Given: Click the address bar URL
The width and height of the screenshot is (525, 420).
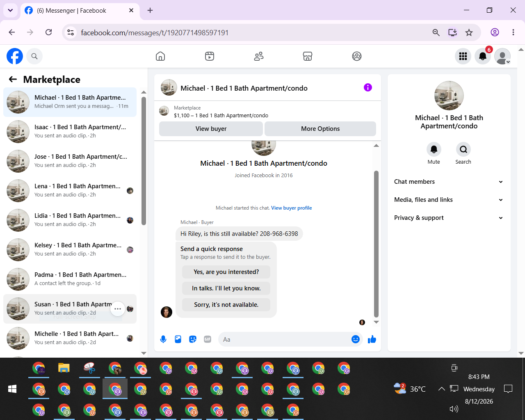Looking at the screenshot, I should (x=155, y=33).
